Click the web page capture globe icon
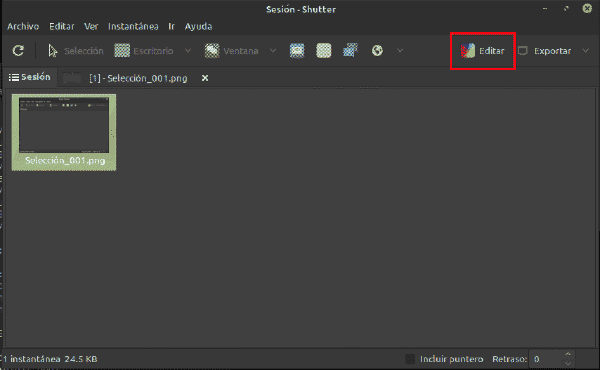 [x=377, y=51]
